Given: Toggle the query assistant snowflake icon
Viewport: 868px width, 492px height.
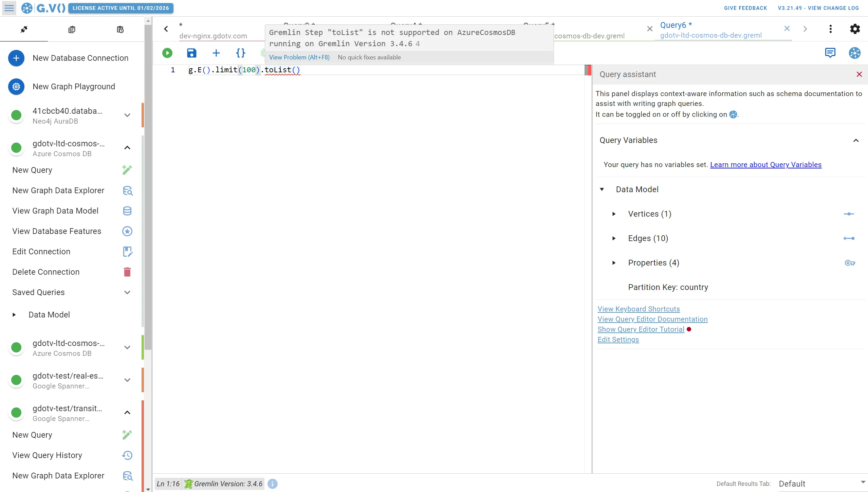Looking at the screenshot, I should [854, 53].
